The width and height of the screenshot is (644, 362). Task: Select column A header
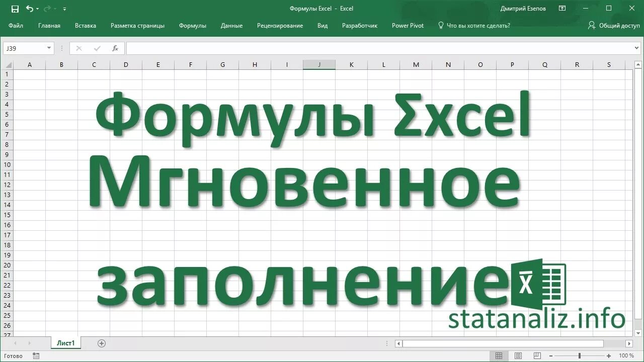(x=30, y=65)
